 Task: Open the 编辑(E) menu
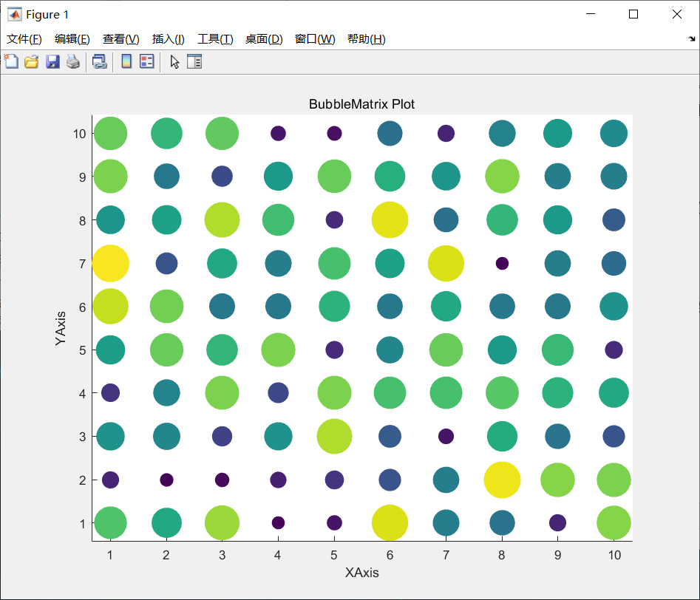point(72,39)
